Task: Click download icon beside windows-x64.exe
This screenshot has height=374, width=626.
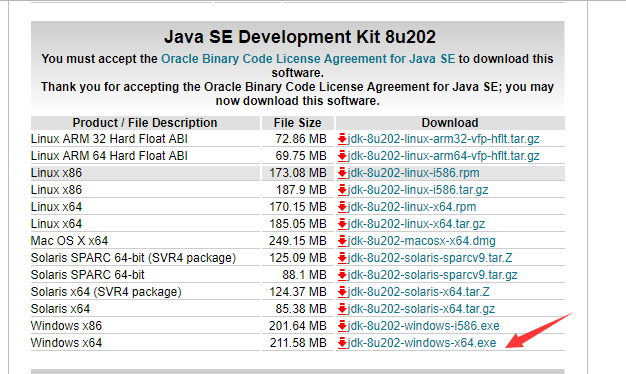Action: (342, 343)
